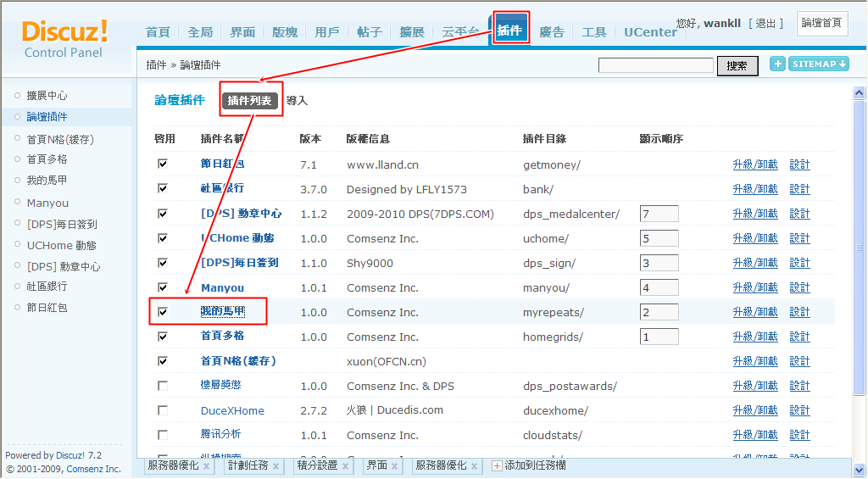Select 首頁多格 in the sidebar

(47, 159)
